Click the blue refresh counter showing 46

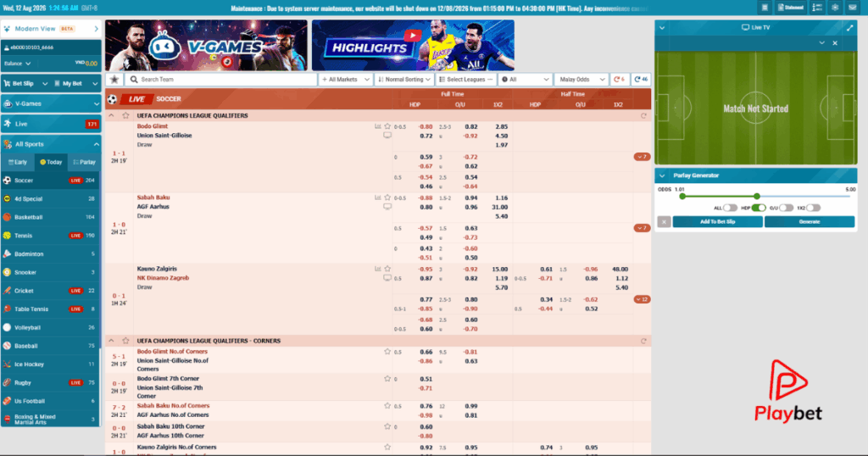tap(641, 79)
